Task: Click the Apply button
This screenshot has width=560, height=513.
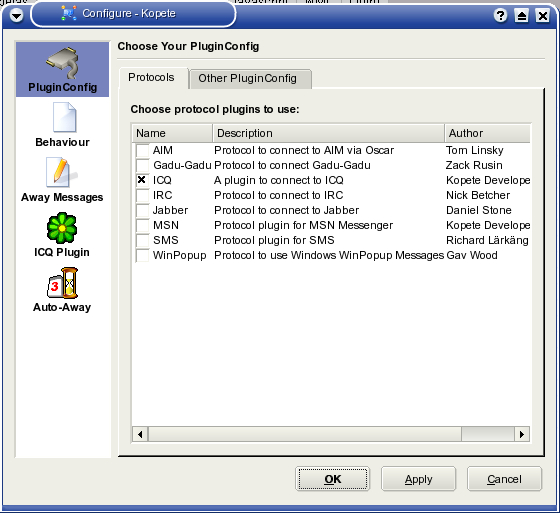Action: click(x=419, y=479)
